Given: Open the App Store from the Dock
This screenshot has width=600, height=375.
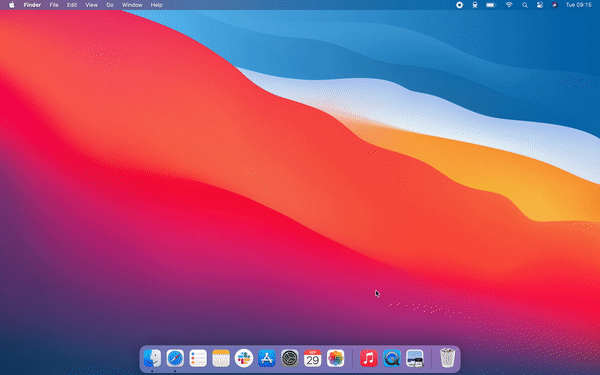Looking at the screenshot, I should pos(267,359).
